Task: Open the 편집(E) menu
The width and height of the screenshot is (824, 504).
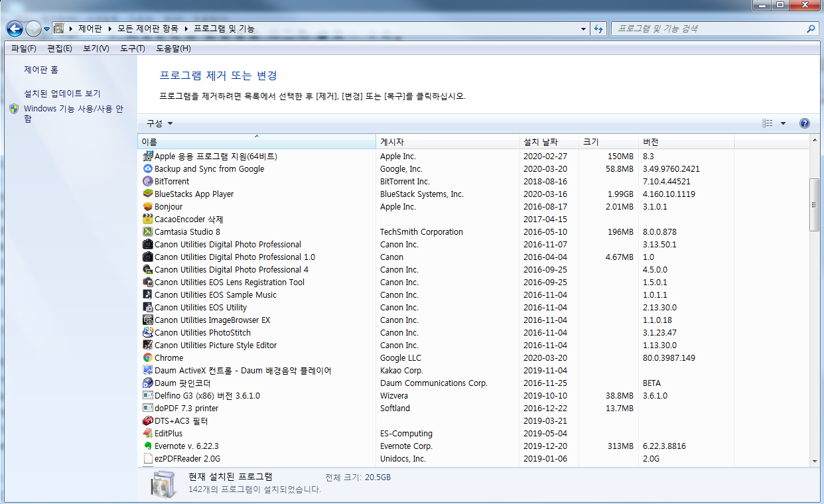Action: point(60,48)
